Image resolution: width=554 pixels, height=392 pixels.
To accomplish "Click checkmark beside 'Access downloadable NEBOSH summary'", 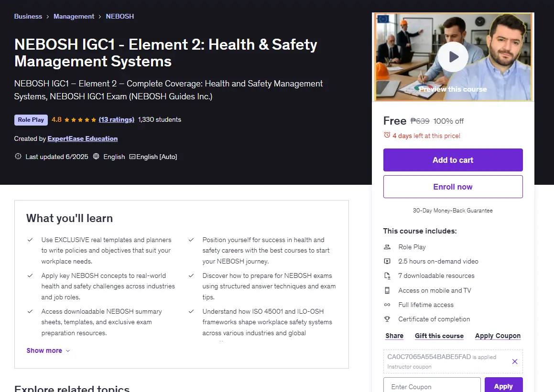I will [30, 312].
